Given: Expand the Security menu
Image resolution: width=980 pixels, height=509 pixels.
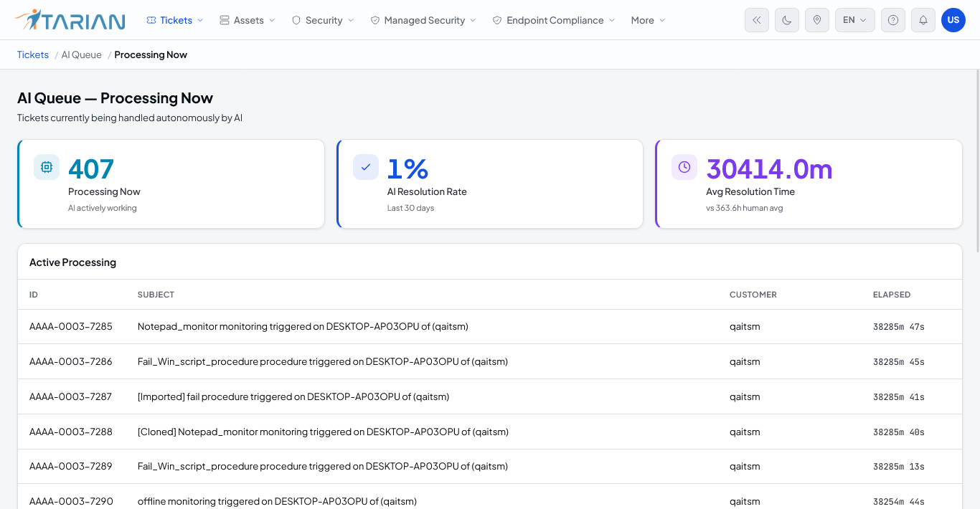Looking at the screenshot, I should click(x=323, y=20).
